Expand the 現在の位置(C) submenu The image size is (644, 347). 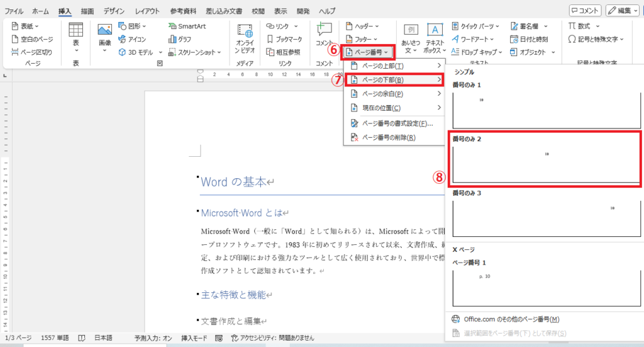(394, 108)
